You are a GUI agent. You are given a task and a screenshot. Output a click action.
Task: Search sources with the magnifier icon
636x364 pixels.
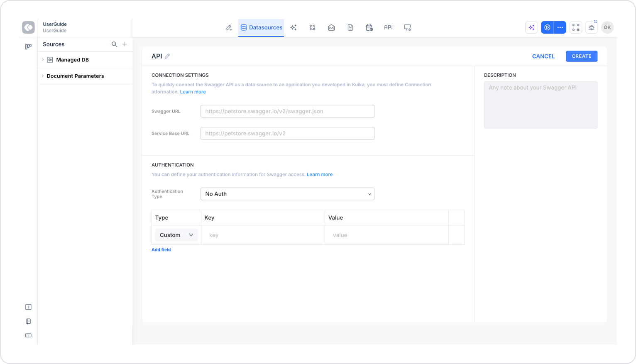(x=114, y=44)
